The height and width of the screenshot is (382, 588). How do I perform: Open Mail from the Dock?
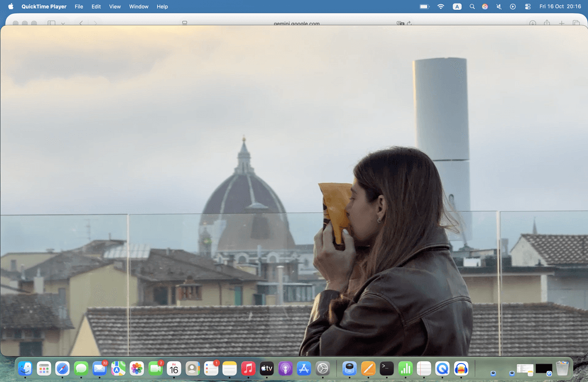[x=99, y=368]
